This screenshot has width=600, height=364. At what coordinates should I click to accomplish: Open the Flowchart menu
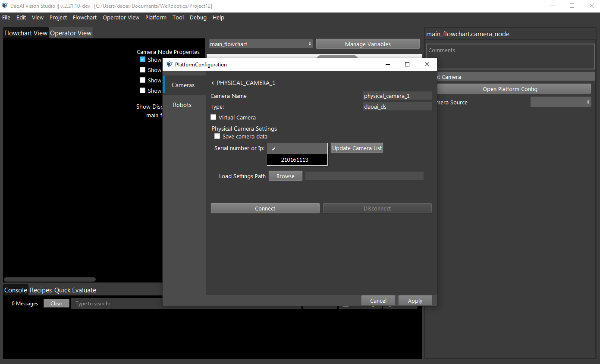[85, 17]
